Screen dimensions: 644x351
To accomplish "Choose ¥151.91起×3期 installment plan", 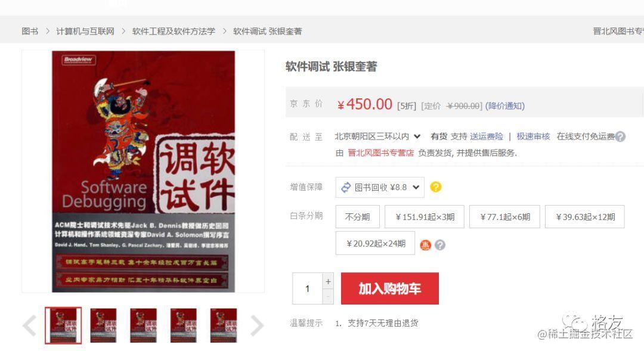I will (x=425, y=217).
